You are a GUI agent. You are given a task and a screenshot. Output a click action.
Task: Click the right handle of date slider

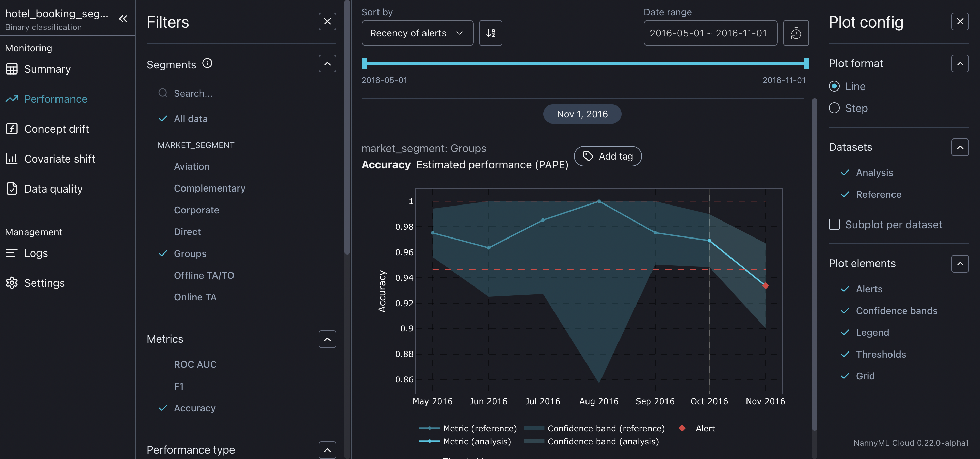806,64
